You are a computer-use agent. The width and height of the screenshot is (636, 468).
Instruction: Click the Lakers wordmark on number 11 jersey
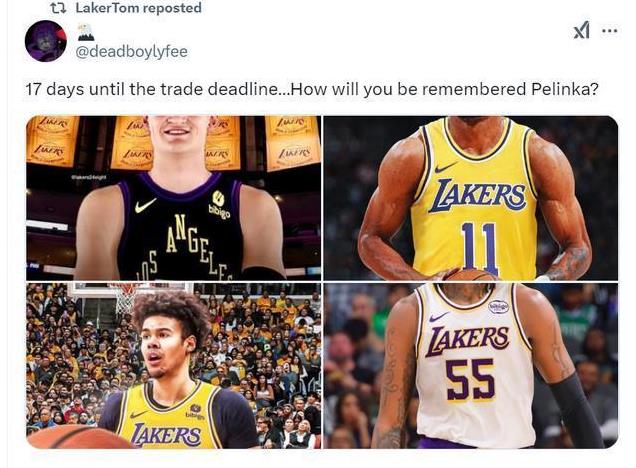[477, 196]
